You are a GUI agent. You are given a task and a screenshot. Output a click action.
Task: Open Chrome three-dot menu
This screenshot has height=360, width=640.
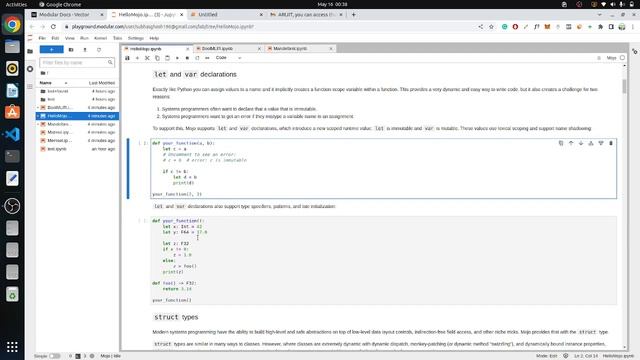click(x=633, y=27)
